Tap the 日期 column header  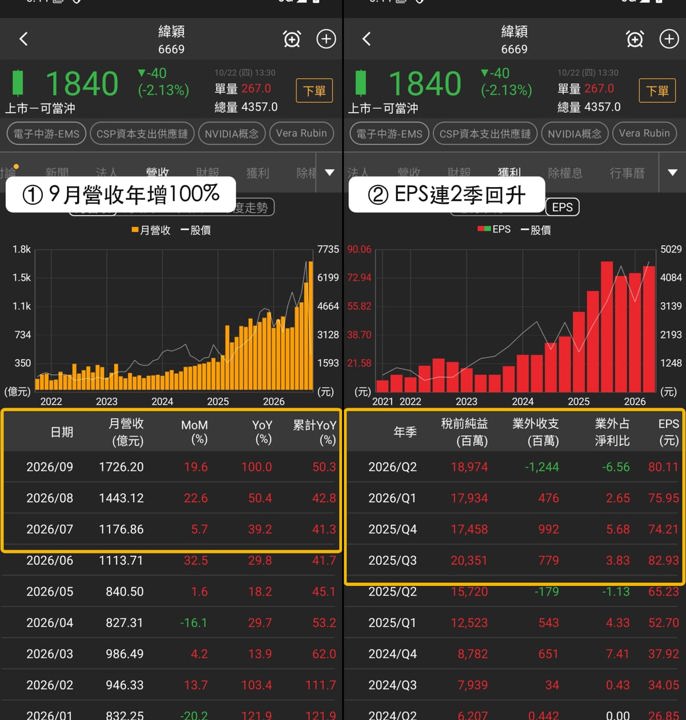click(x=62, y=432)
